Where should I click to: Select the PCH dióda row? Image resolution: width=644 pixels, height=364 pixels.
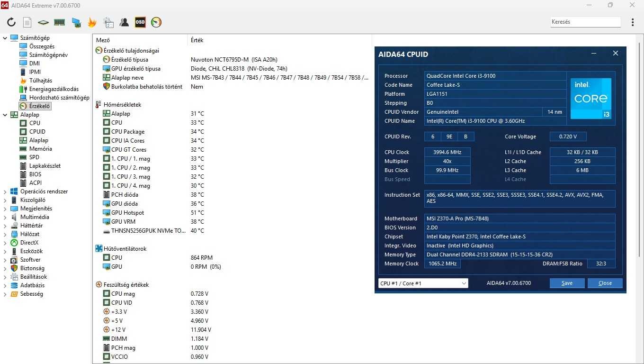[x=232, y=195]
